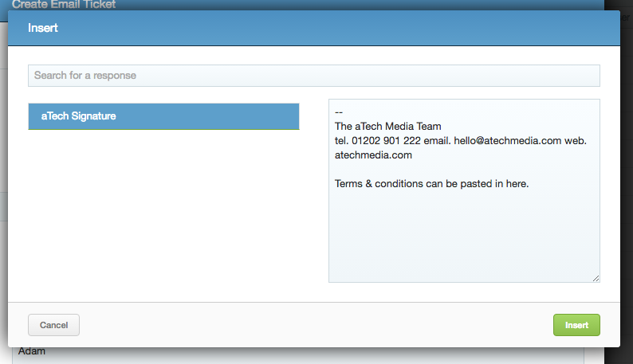633x364 pixels.
Task: Click the dialog footer bar between the buttons
Action: (316, 325)
